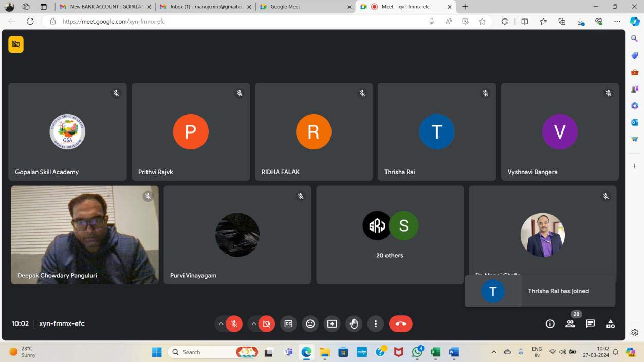Raise your hand in the meeting

pyautogui.click(x=354, y=323)
